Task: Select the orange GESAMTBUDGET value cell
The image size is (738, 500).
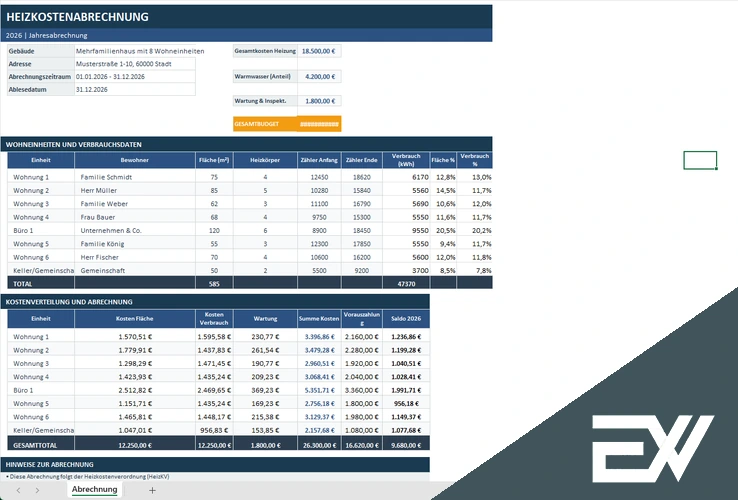Action: [319, 124]
